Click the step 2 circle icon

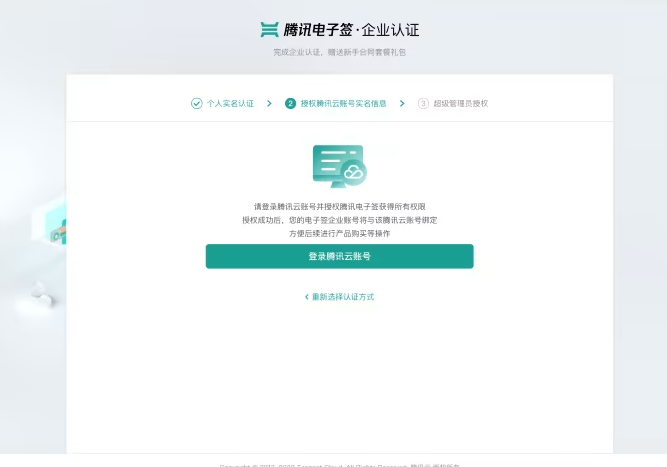click(291, 103)
